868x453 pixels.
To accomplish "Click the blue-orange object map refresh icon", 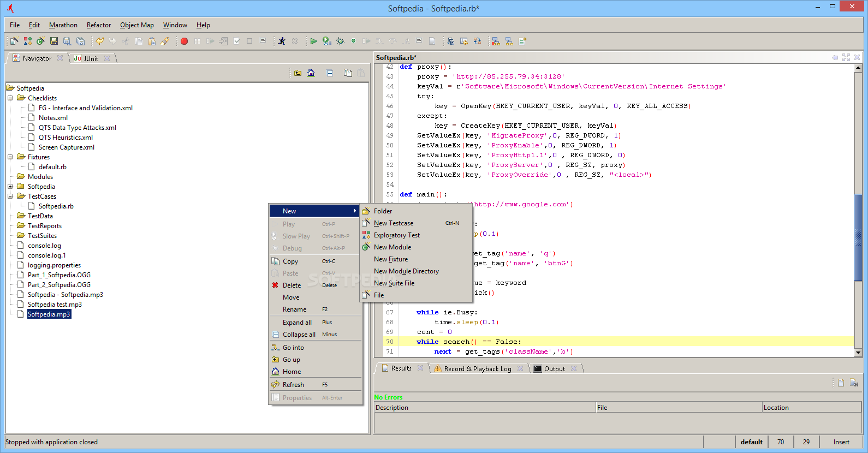I will (477, 41).
